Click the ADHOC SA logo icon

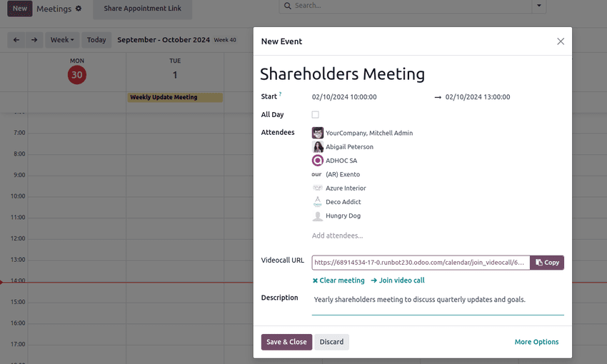point(318,161)
